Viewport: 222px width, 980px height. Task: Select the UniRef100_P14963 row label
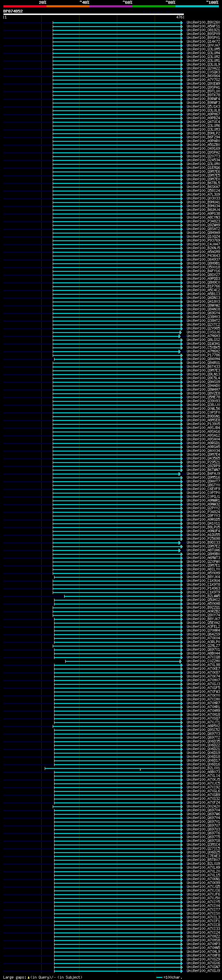pos(203,589)
